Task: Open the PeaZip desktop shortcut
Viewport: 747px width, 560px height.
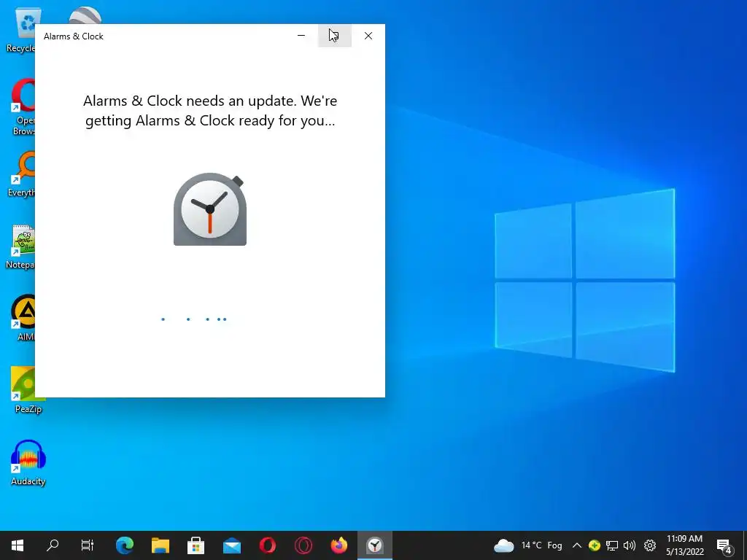Action: pos(28,390)
